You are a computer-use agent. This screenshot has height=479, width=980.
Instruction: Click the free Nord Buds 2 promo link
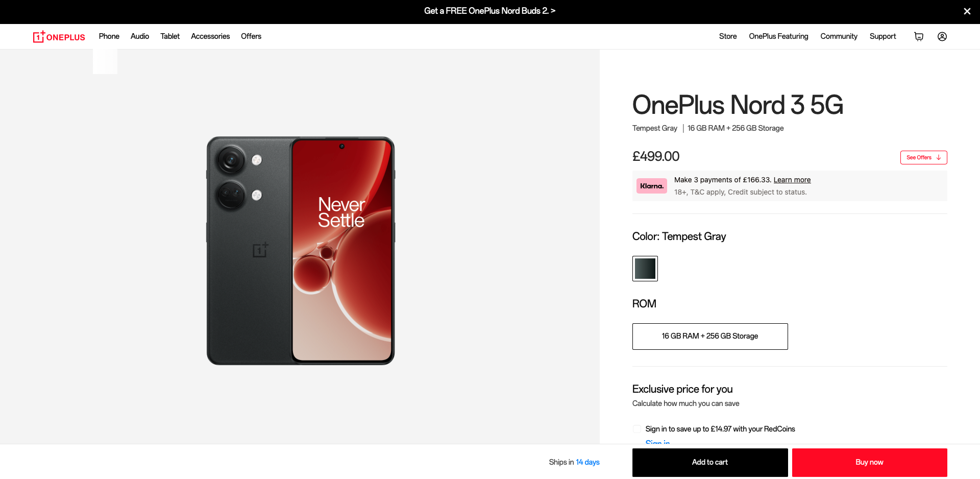(x=489, y=11)
